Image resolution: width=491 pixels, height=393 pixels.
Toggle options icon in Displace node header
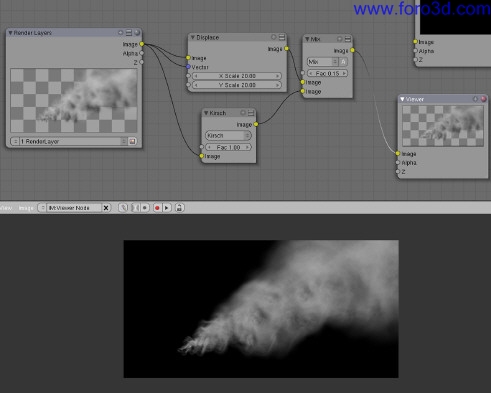pos(282,37)
